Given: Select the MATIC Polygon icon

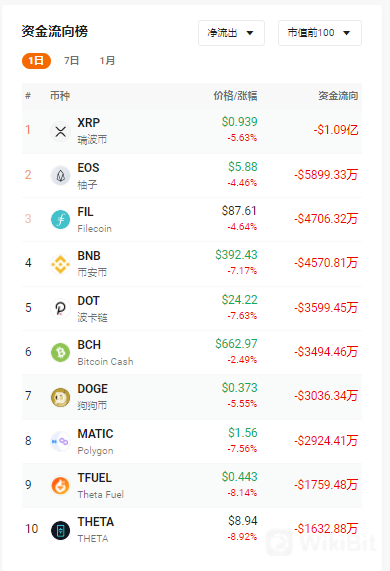Looking at the screenshot, I should (60, 442).
